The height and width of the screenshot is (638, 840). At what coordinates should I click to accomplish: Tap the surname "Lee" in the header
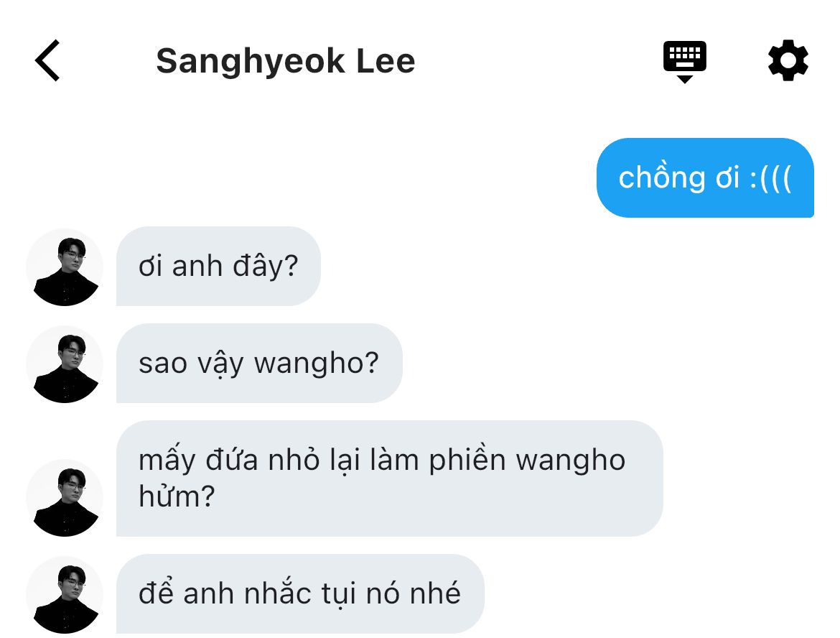coord(386,61)
